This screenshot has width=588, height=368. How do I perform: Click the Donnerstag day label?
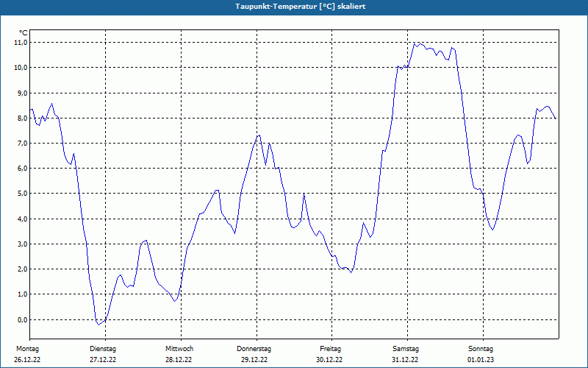click(254, 349)
